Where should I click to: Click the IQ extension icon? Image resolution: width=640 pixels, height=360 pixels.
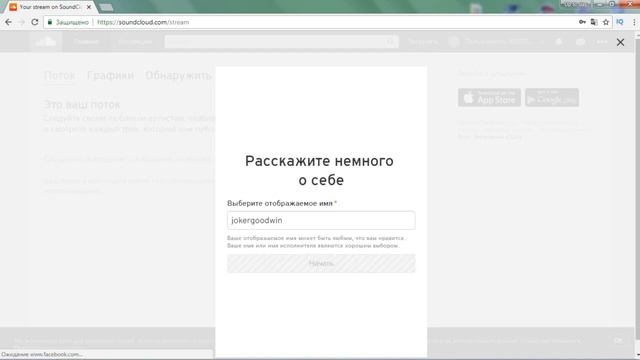click(x=620, y=22)
